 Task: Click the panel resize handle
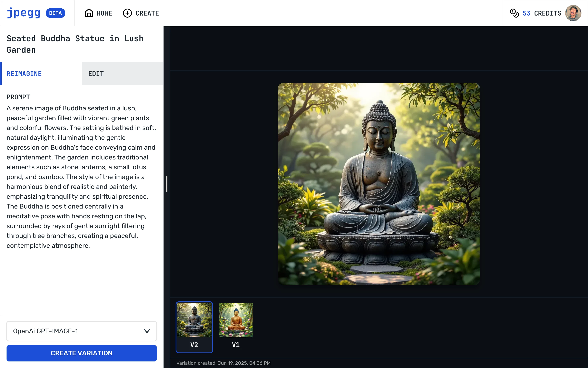pyautogui.click(x=166, y=184)
